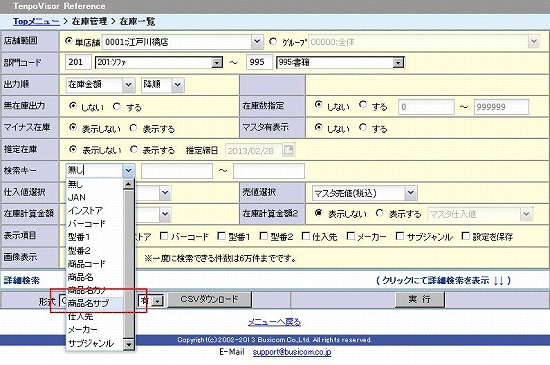The image size is (550, 365).
Task: Choose 型番2 from the search key list
Action: point(95,251)
